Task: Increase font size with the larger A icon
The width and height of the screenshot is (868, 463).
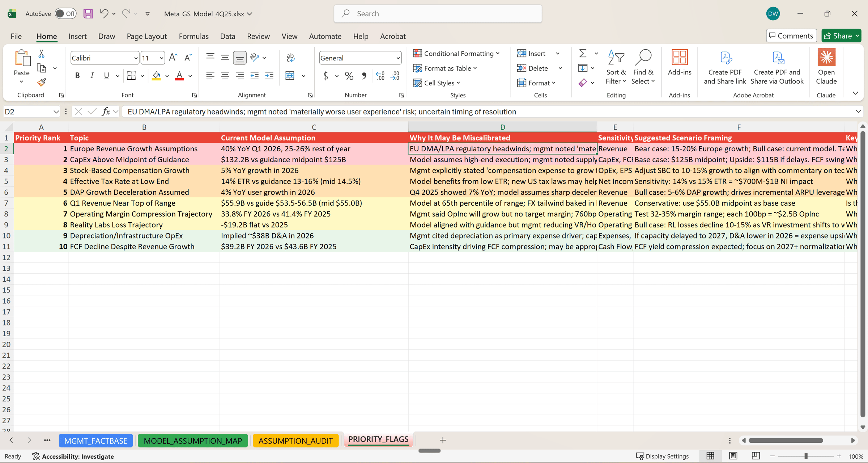Action: (173, 58)
